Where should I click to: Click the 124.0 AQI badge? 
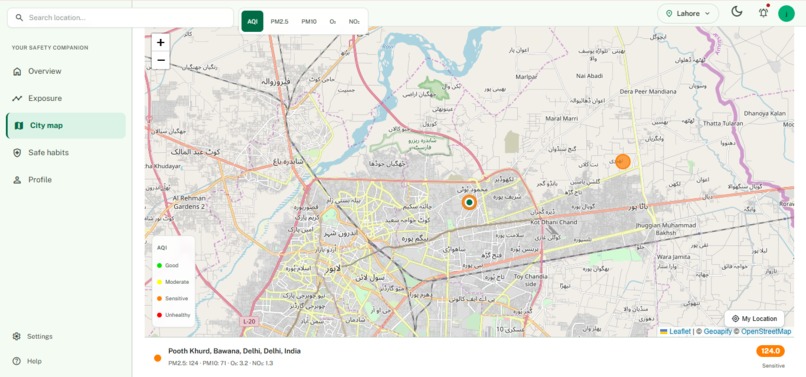coord(770,351)
